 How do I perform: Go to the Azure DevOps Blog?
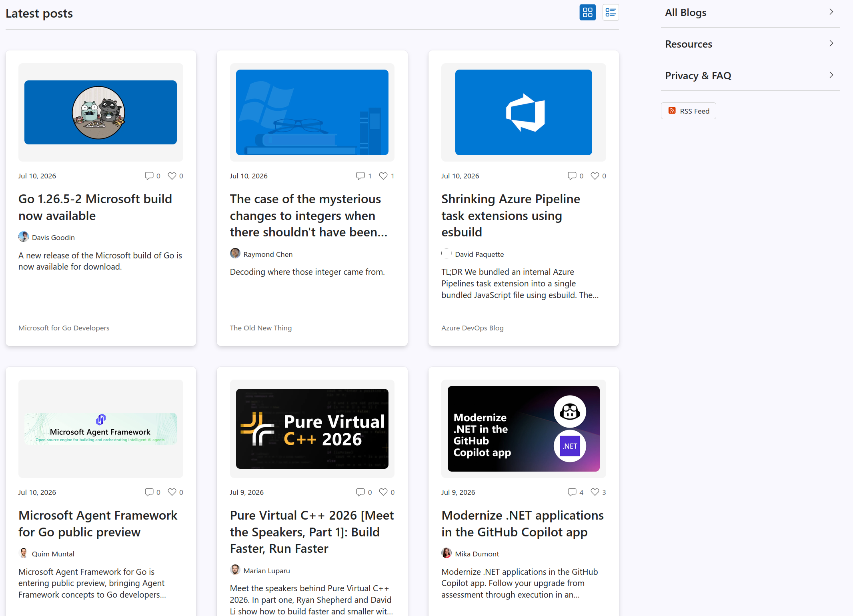pyautogui.click(x=473, y=328)
